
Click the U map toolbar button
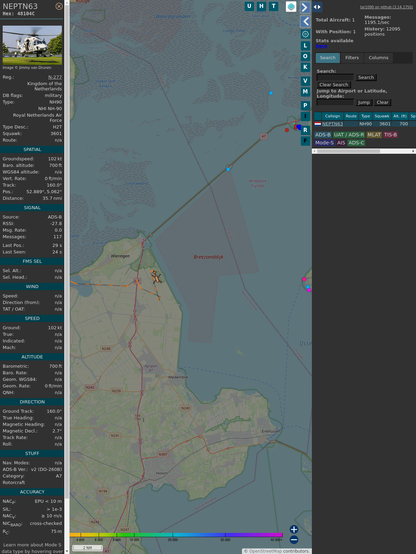click(x=249, y=6)
